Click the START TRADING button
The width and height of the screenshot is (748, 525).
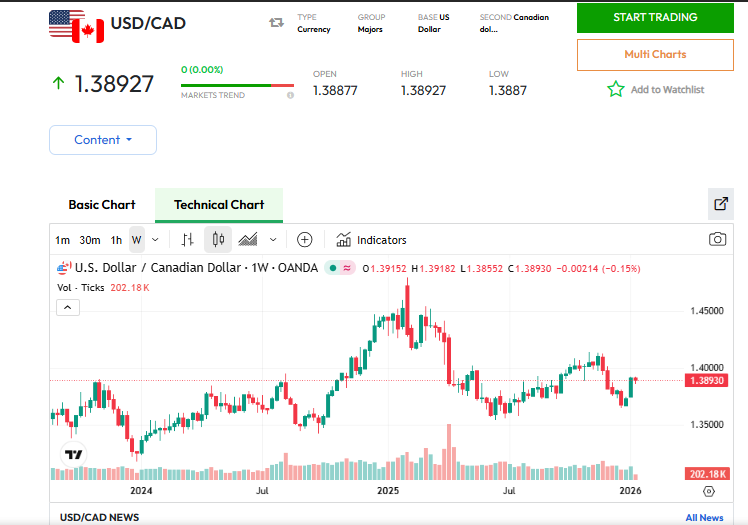point(655,17)
